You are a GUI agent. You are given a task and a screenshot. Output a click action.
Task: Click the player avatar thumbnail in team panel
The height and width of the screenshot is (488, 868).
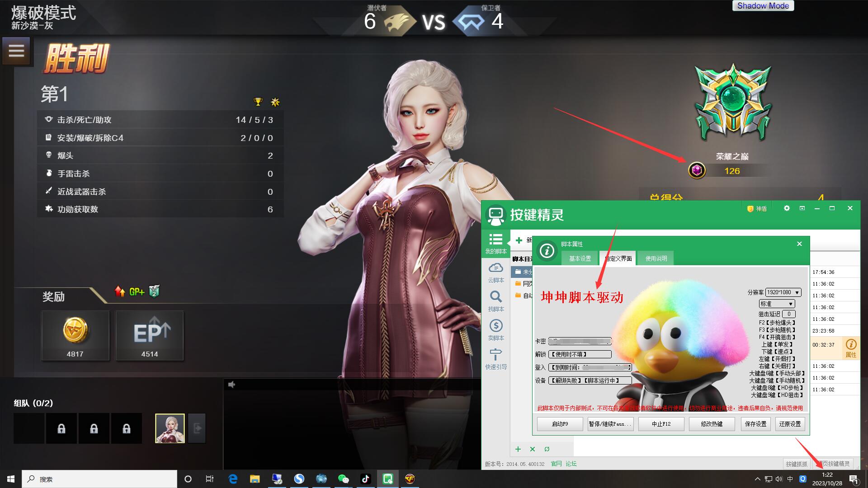tap(170, 428)
